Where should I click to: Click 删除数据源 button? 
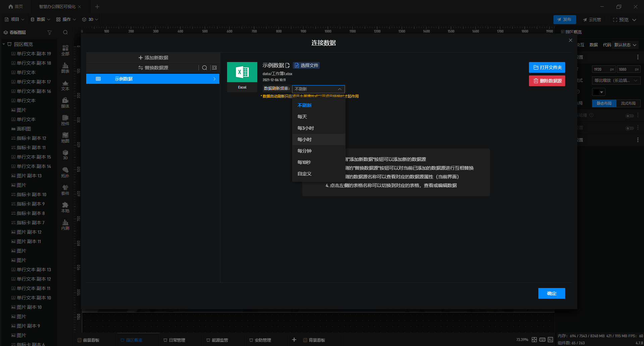click(x=547, y=81)
